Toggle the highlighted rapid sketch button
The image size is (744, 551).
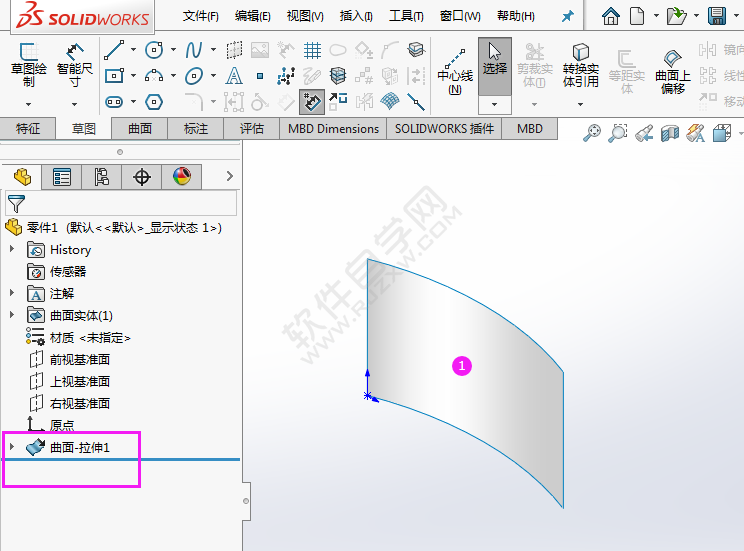pos(312,102)
